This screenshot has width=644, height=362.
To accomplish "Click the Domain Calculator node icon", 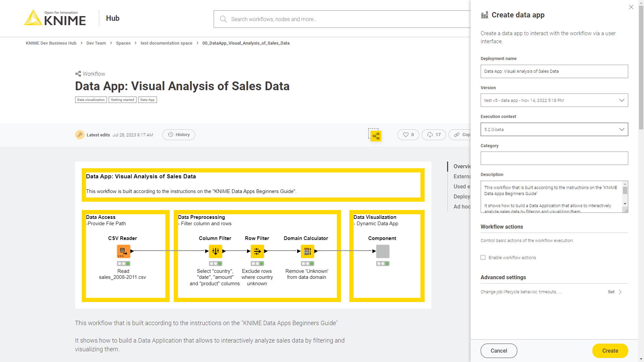I will [x=307, y=251].
